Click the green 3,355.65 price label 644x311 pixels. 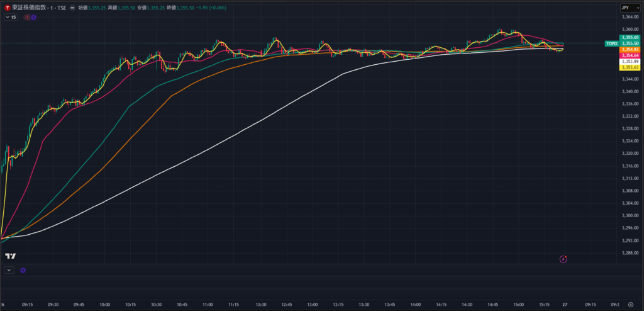(630, 38)
